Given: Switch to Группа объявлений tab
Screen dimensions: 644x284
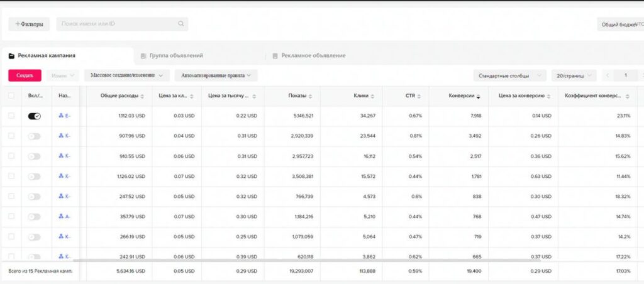Looking at the screenshot, I should coord(175,56).
